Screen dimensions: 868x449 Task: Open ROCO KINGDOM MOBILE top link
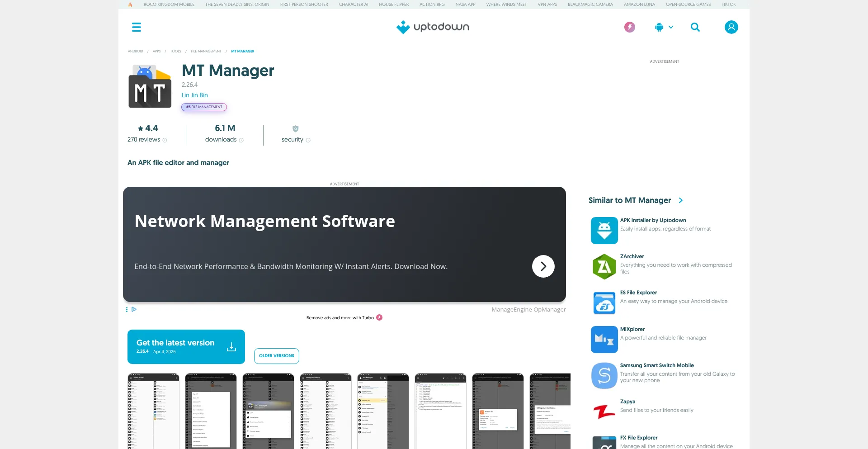point(169,5)
